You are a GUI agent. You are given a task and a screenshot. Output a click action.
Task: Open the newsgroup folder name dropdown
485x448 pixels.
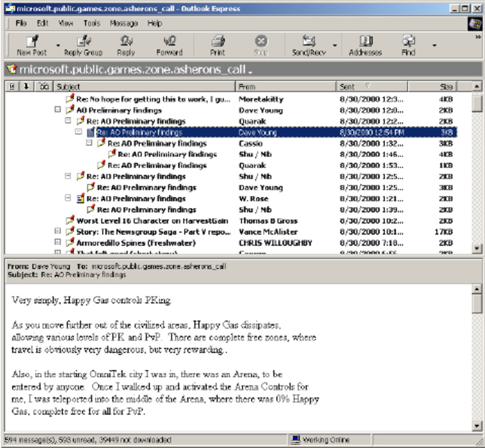(250, 72)
